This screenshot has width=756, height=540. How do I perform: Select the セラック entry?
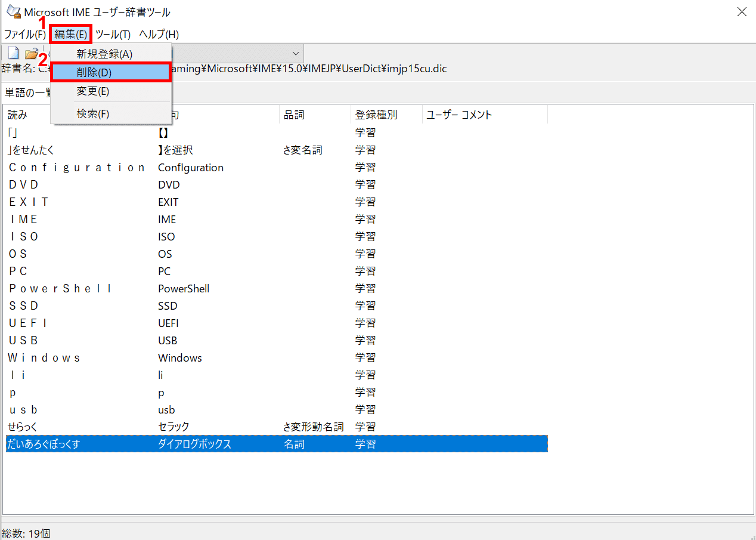click(x=277, y=427)
